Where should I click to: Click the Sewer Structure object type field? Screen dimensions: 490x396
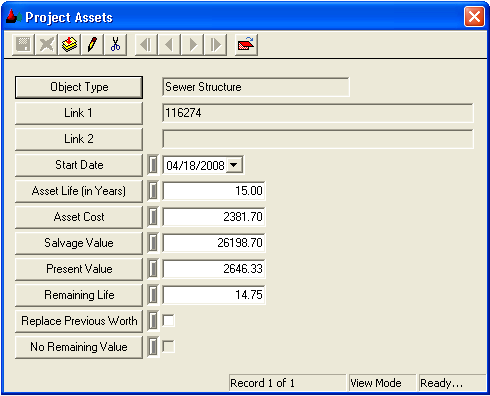coord(256,87)
